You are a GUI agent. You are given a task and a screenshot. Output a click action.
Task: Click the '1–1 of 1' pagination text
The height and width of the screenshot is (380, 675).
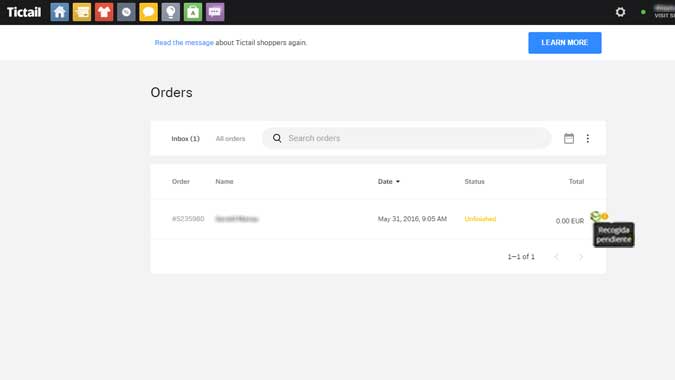tap(521, 257)
